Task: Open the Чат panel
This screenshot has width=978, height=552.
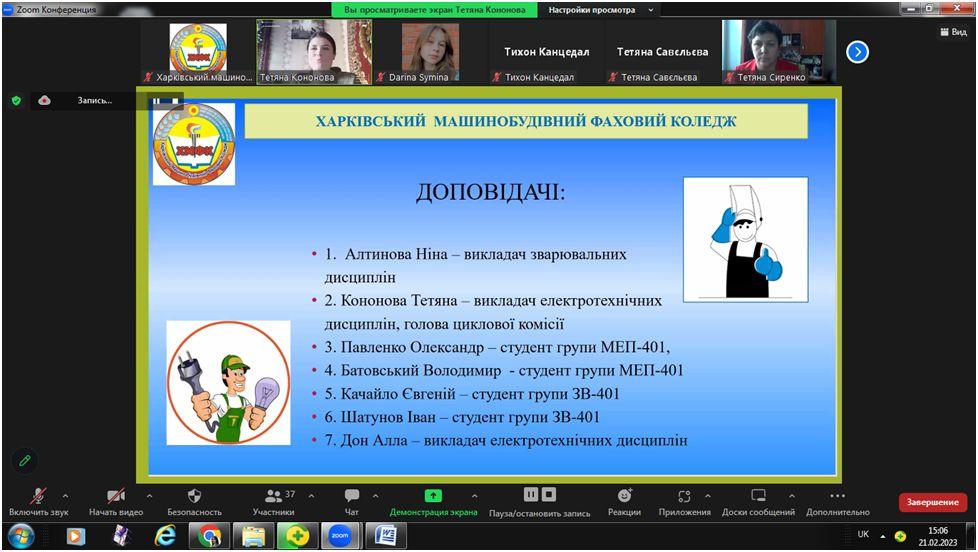Action: (x=352, y=502)
